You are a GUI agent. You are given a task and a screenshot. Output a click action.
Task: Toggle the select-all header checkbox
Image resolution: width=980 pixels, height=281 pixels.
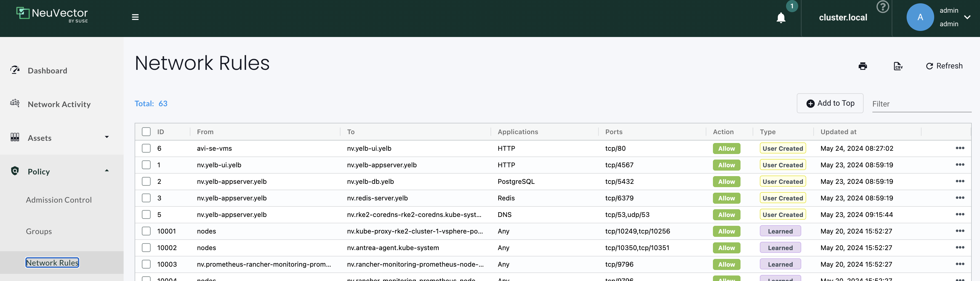pos(146,132)
